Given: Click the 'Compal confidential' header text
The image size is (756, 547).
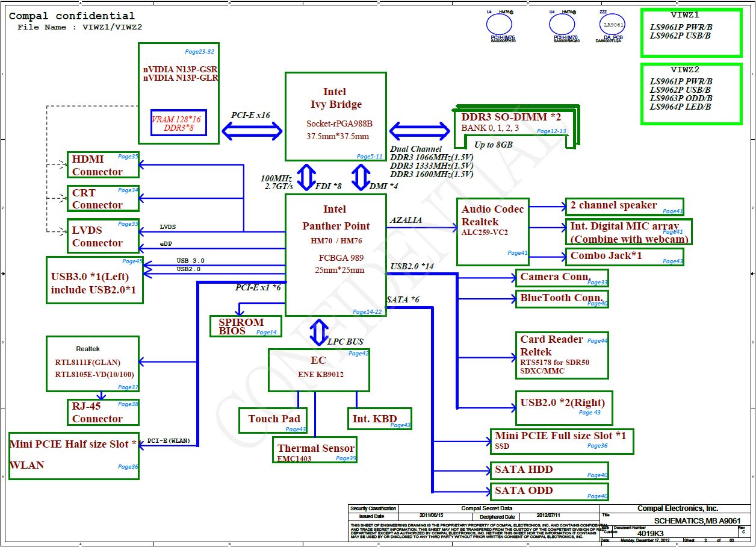Looking at the screenshot, I should [72, 16].
